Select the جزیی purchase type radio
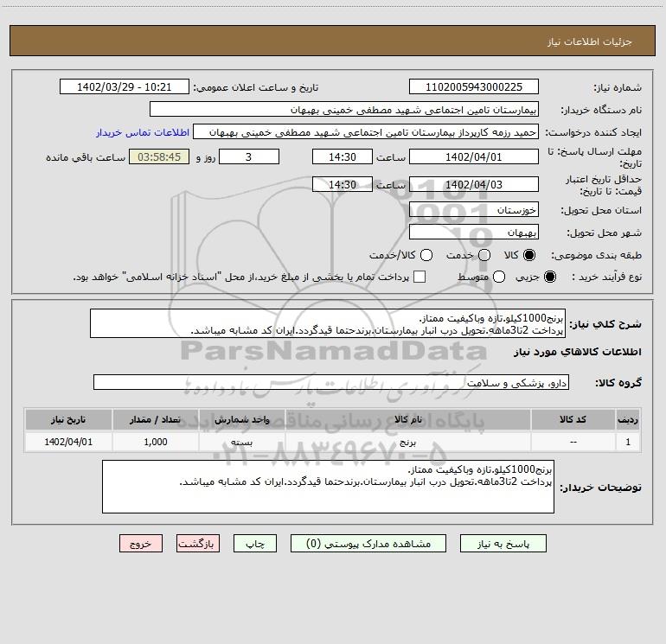The image size is (666, 644). click(550, 277)
